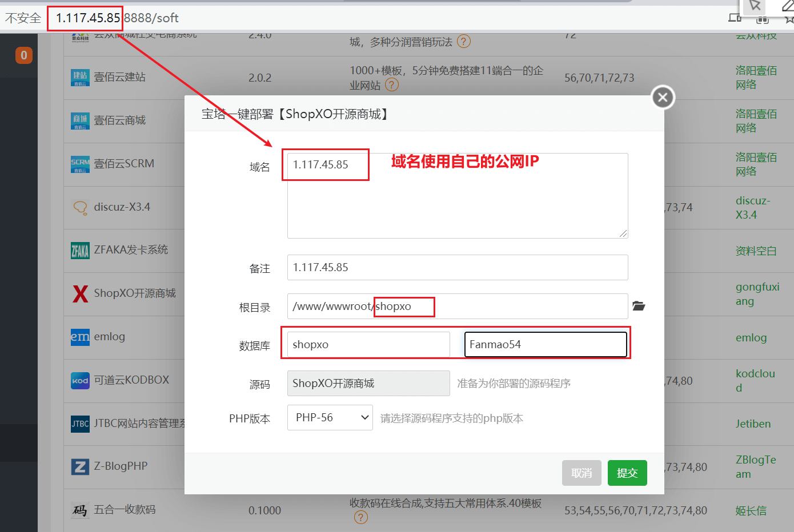The height and width of the screenshot is (532, 794).
Task: Click the disabled 源码 ShopXO开源商城 field
Action: click(x=368, y=384)
